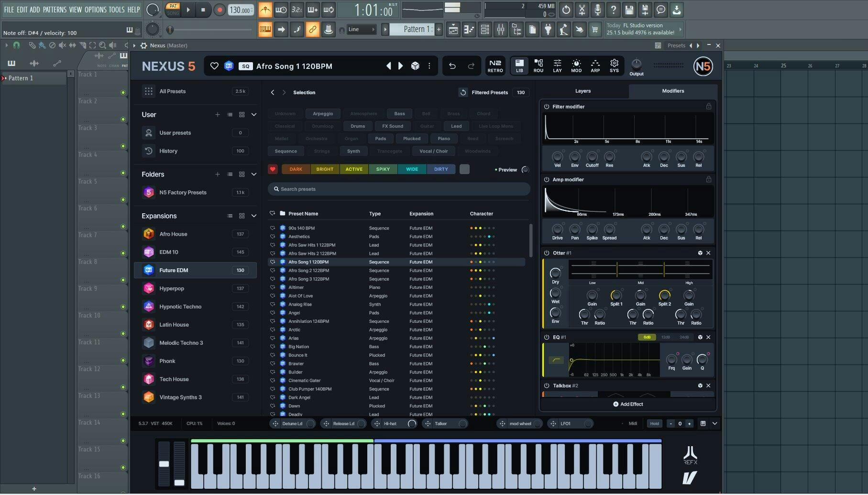Open the ROU routing page
Image resolution: width=868 pixels, height=495 pixels.
(x=538, y=66)
